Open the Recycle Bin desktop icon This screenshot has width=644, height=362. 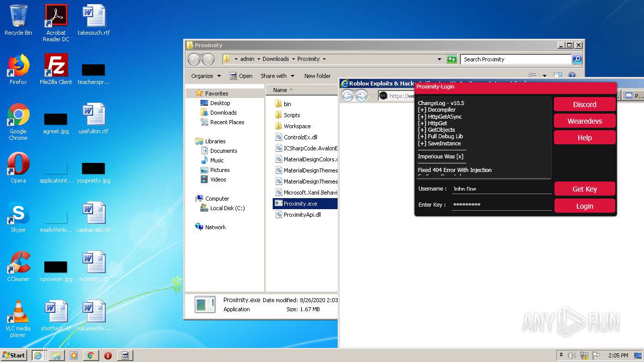[18, 20]
